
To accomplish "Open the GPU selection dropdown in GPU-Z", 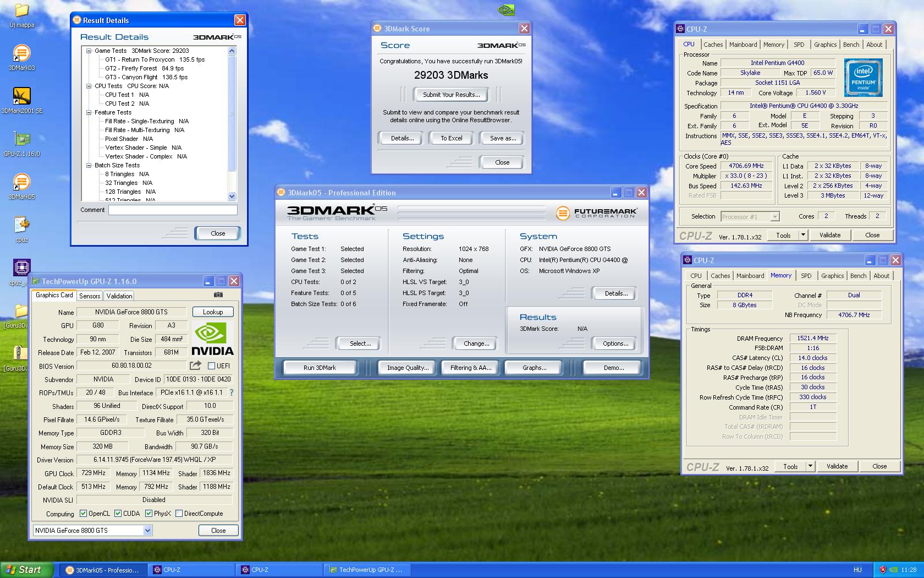I will tap(147, 531).
